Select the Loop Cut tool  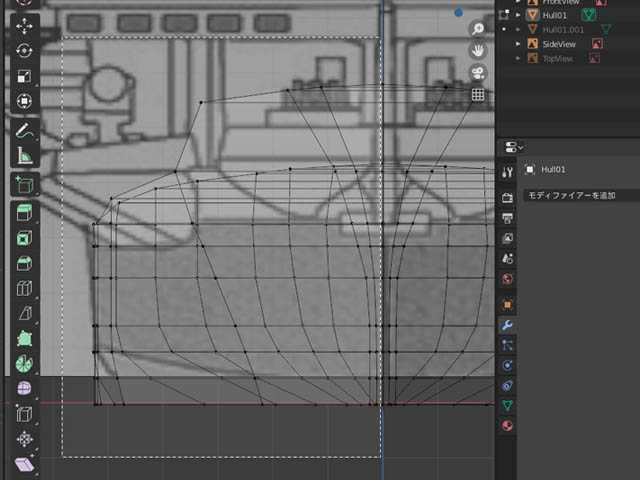[24, 289]
